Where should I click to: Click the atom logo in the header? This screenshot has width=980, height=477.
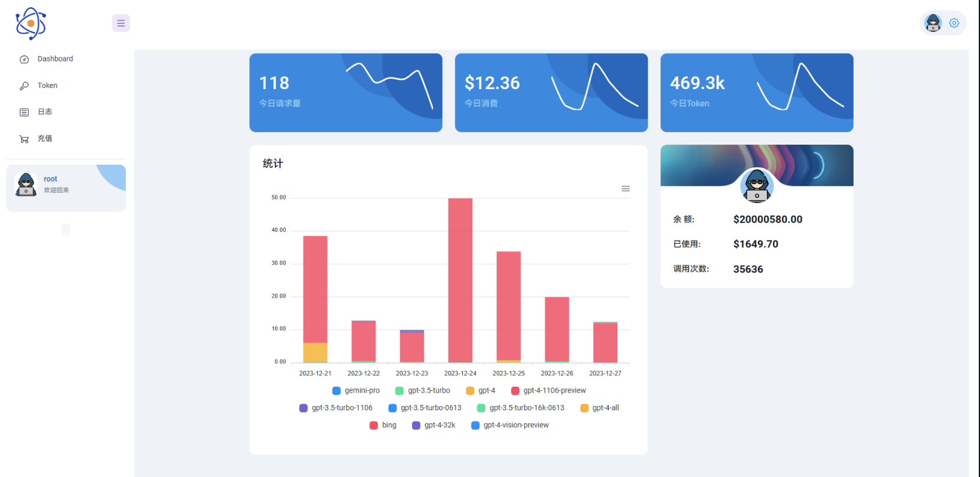pyautogui.click(x=31, y=24)
